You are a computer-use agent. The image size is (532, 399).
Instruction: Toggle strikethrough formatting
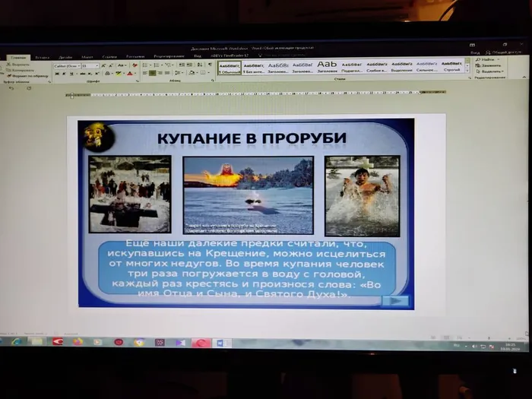coord(82,74)
